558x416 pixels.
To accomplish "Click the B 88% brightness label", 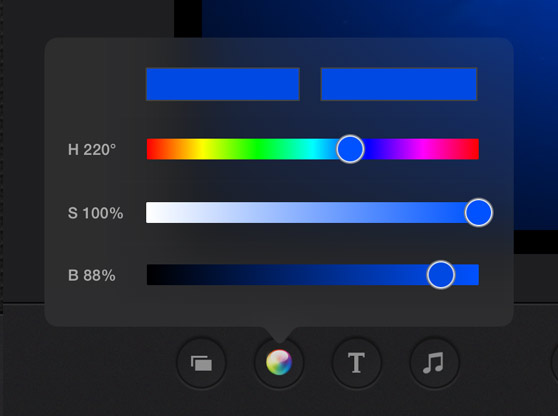I will [x=91, y=275].
